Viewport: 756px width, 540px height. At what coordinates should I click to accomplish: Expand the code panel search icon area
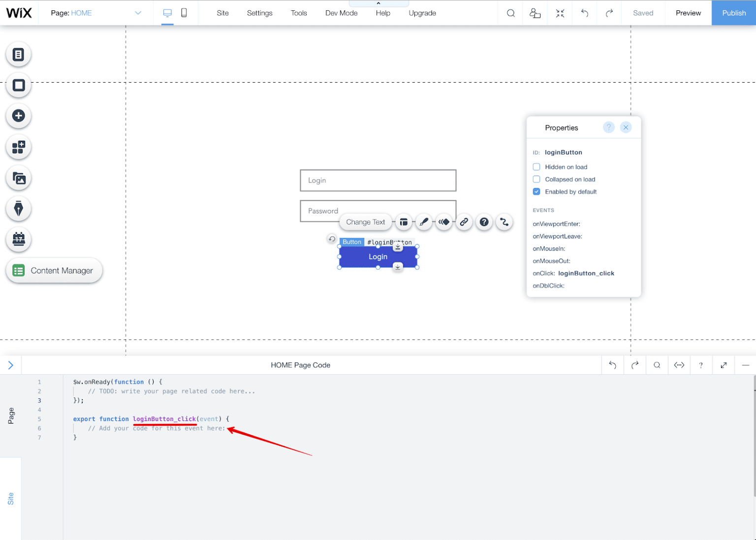[657, 365]
